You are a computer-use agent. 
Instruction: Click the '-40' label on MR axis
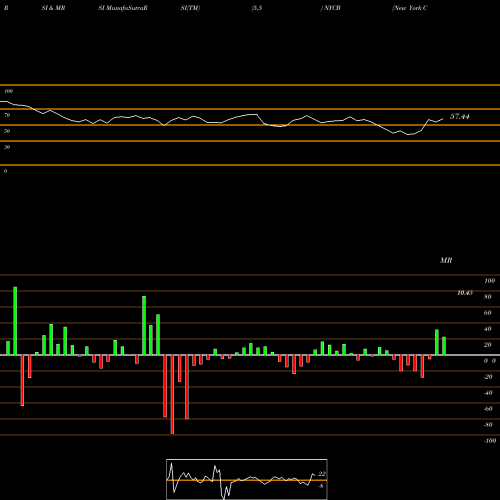[488, 393]
